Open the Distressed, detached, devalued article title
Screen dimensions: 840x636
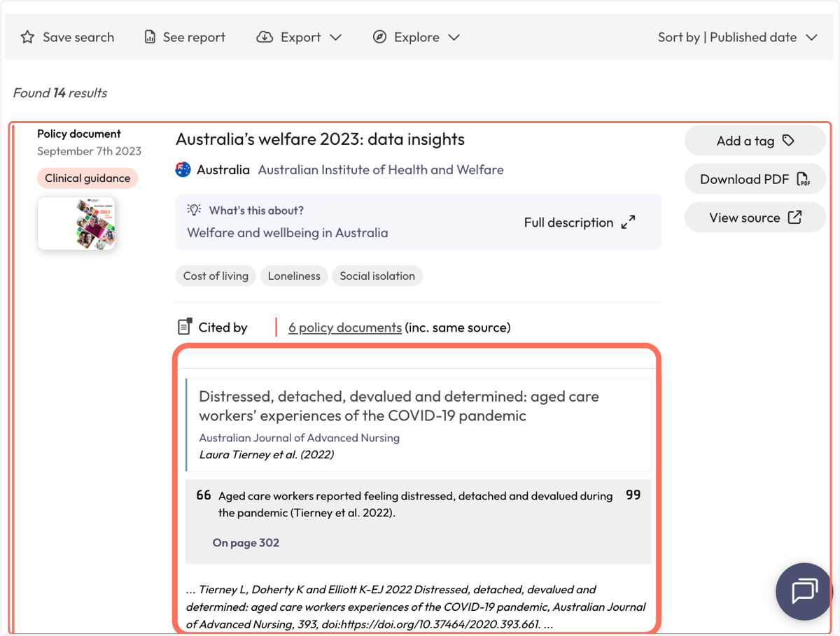(x=399, y=406)
